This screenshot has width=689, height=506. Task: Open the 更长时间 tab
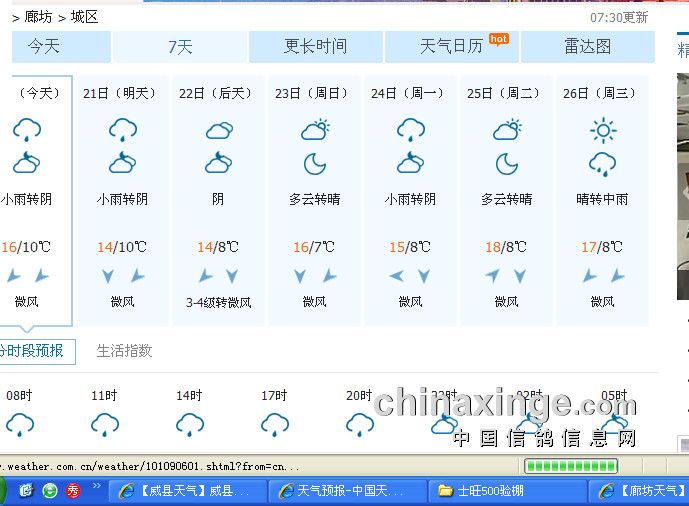[x=315, y=47]
